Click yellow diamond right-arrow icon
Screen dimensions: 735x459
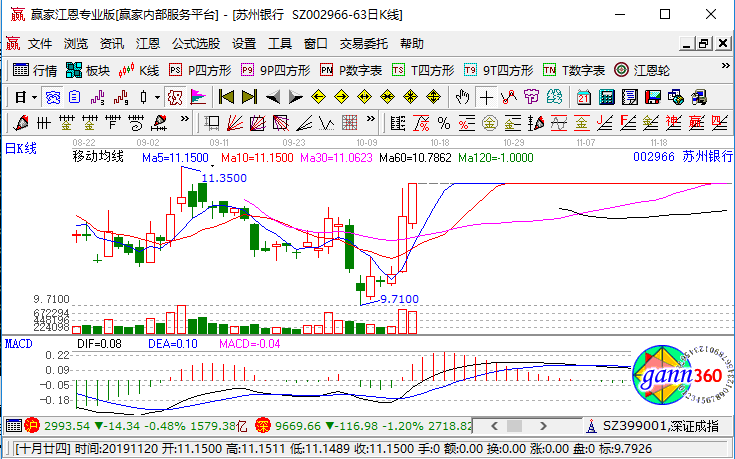point(341,98)
